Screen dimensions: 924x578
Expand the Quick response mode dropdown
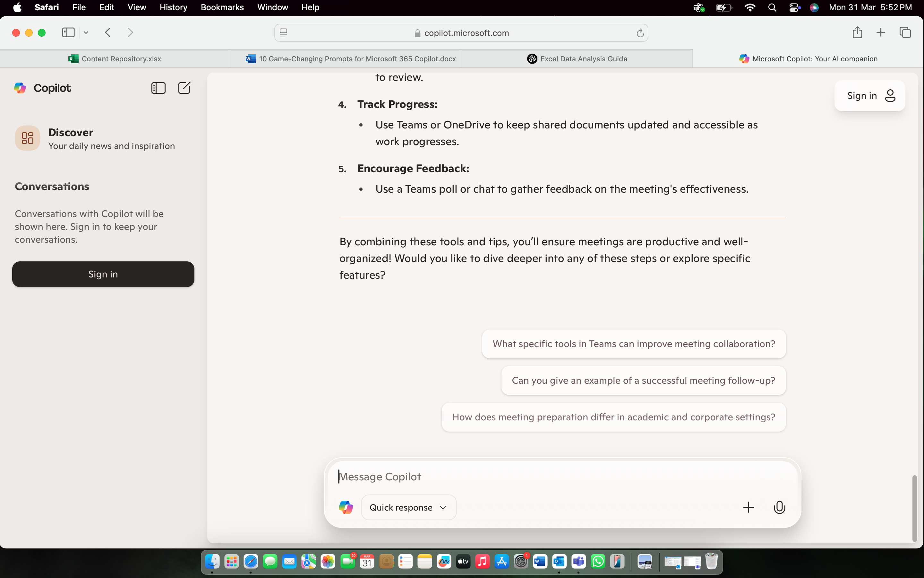pyautogui.click(x=408, y=507)
